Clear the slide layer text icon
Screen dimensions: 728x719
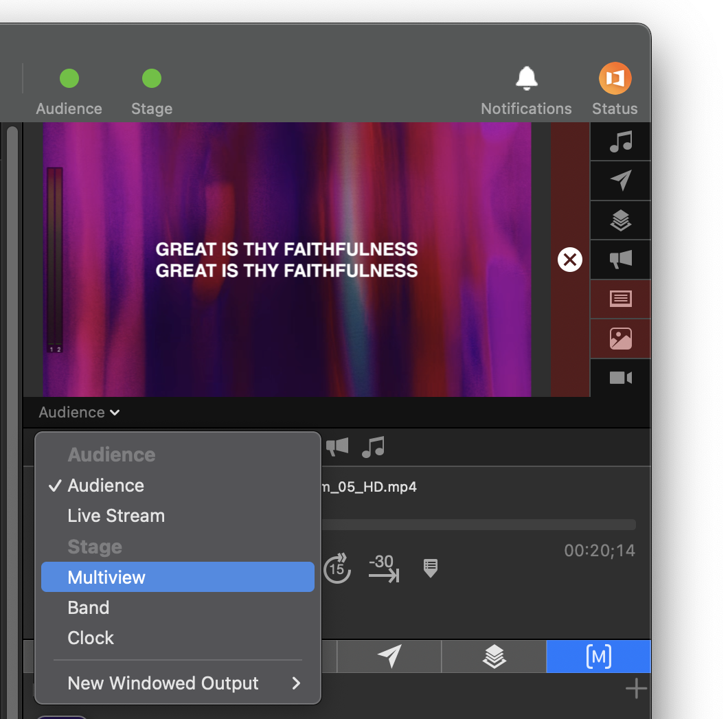pyautogui.click(x=620, y=299)
